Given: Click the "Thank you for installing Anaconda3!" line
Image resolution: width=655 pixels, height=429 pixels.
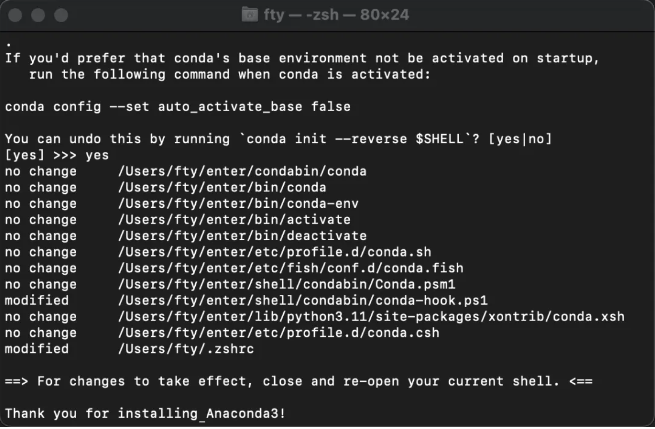Looking at the screenshot, I should tap(149, 413).
